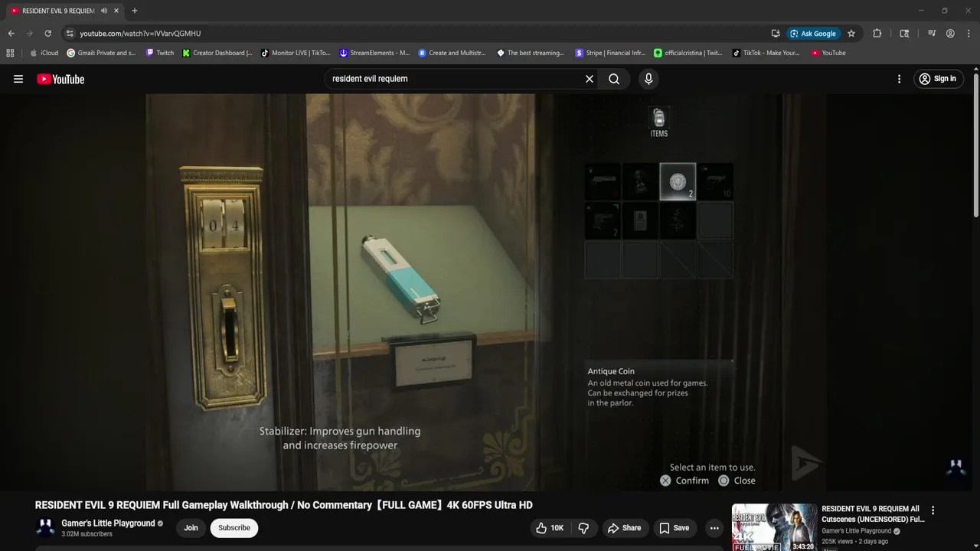Open the iCloud bookmark
The image size is (980, 551).
click(x=44, y=53)
